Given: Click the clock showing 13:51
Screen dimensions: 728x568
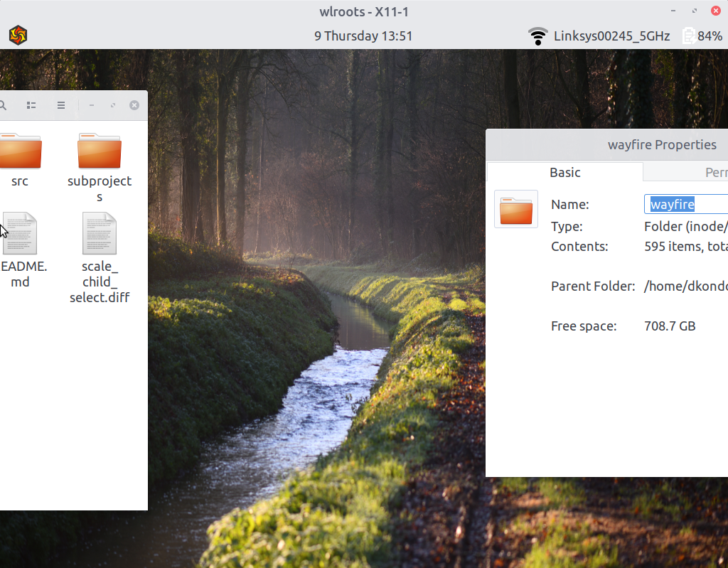Looking at the screenshot, I should (363, 36).
